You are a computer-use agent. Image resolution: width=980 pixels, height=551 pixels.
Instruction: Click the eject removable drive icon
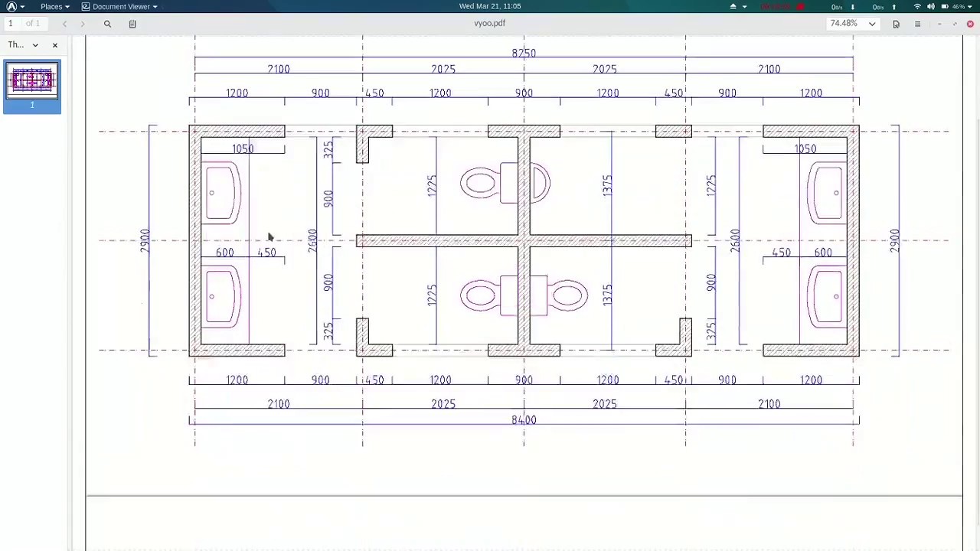[x=733, y=6]
